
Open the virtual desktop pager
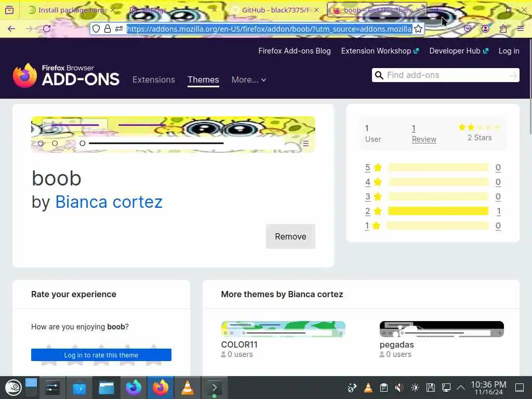tap(31, 388)
